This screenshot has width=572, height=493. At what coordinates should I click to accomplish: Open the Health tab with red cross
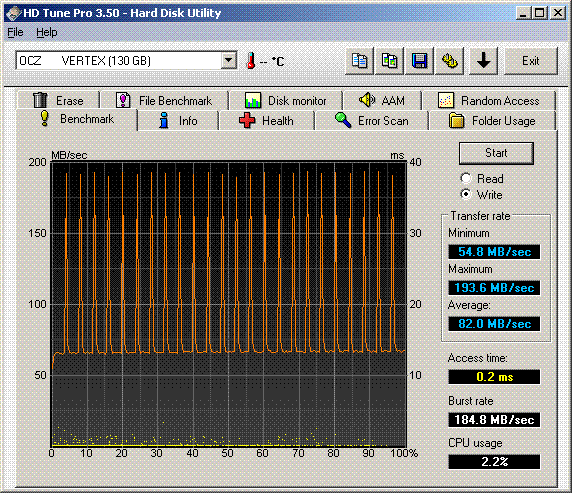coord(266,121)
